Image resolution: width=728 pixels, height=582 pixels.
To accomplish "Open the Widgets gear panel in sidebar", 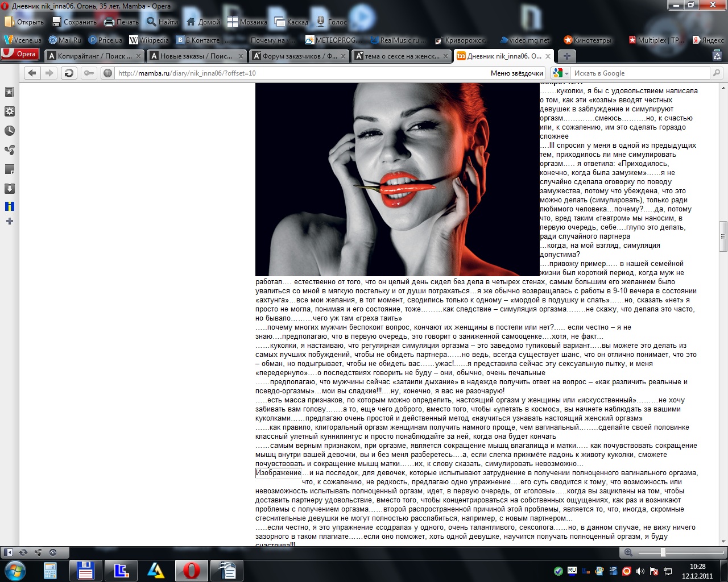I will (x=10, y=111).
